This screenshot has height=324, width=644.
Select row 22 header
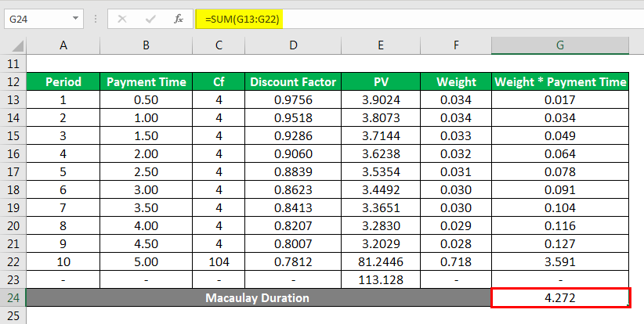(x=13, y=261)
